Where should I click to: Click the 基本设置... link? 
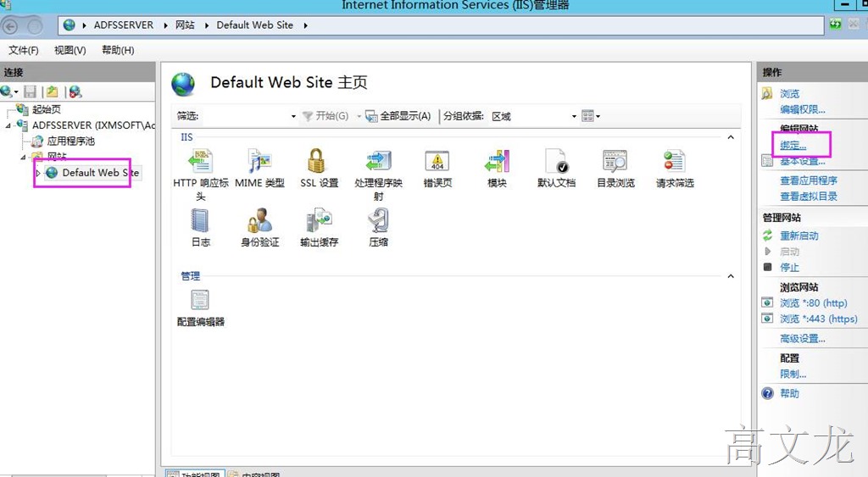click(x=803, y=162)
